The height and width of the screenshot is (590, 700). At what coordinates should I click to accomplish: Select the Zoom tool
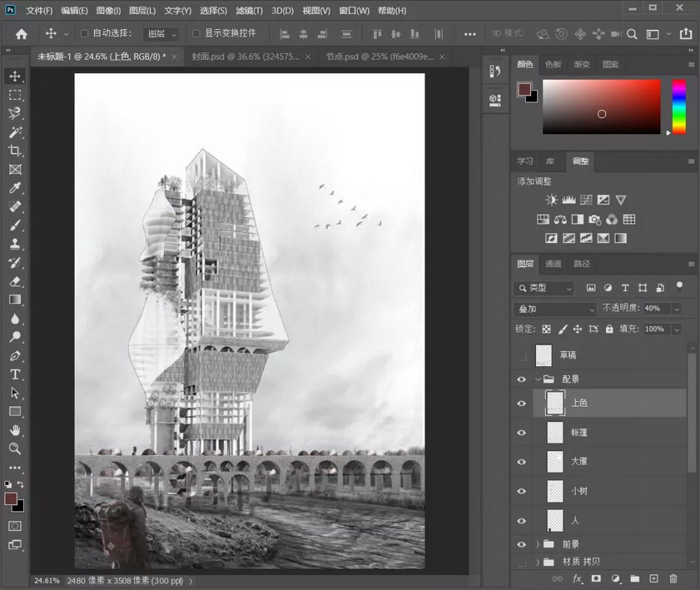[15, 449]
